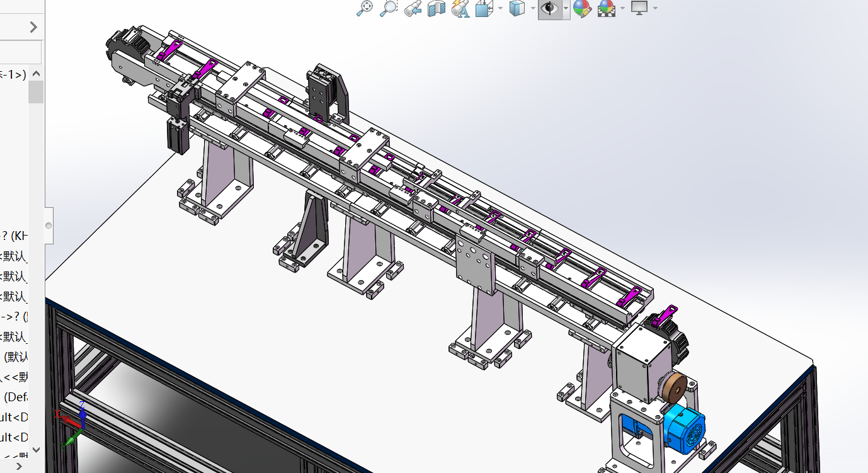This screenshot has width=868, height=473.
Task: Click the green Y axis of the triad
Action: 72,439
